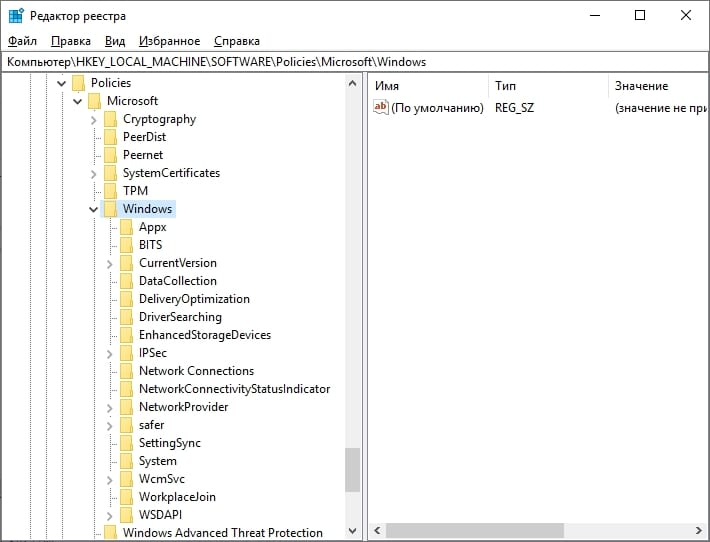Click the SystemCertificates folder icon
The height and width of the screenshot is (542, 710).
[x=110, y=173]
